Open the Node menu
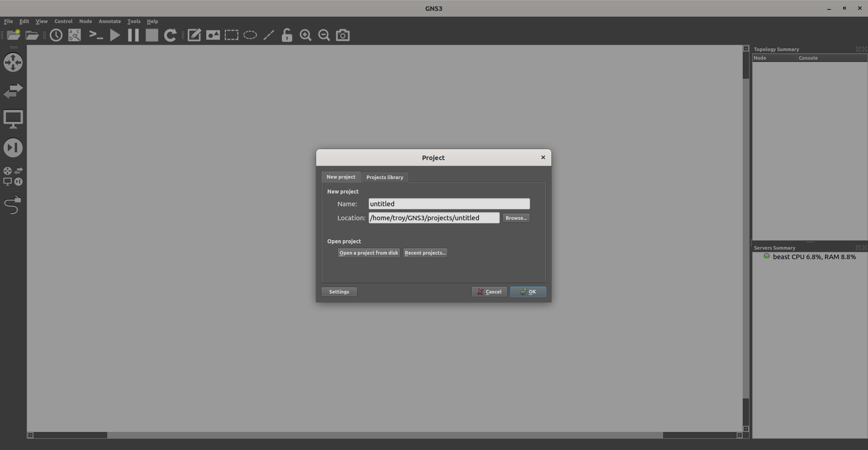 [x=85, y=21]
